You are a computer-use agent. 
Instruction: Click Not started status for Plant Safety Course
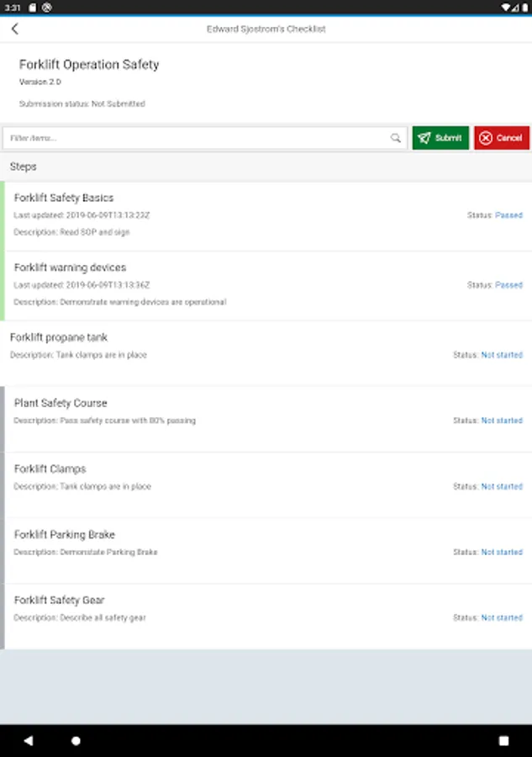pos(501,421)
